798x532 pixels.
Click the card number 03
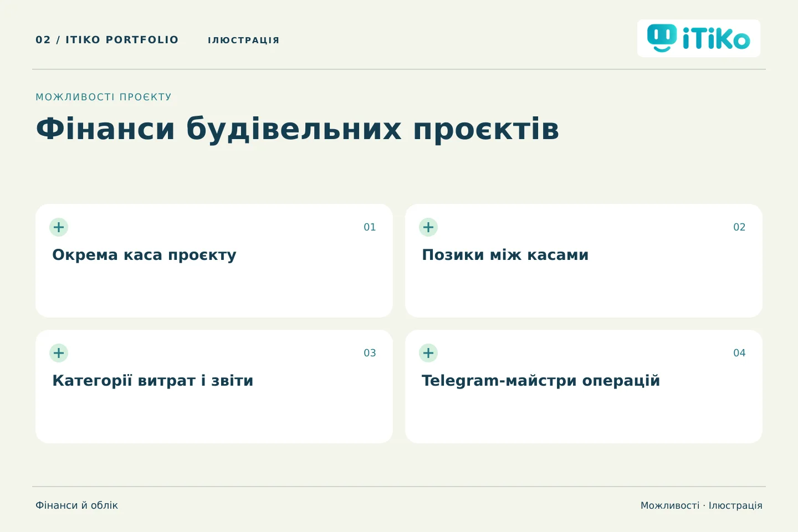(370, 353)
